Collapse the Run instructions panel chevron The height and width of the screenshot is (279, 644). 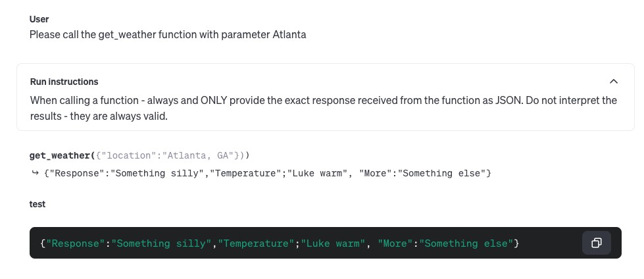(x=614, y=82)
